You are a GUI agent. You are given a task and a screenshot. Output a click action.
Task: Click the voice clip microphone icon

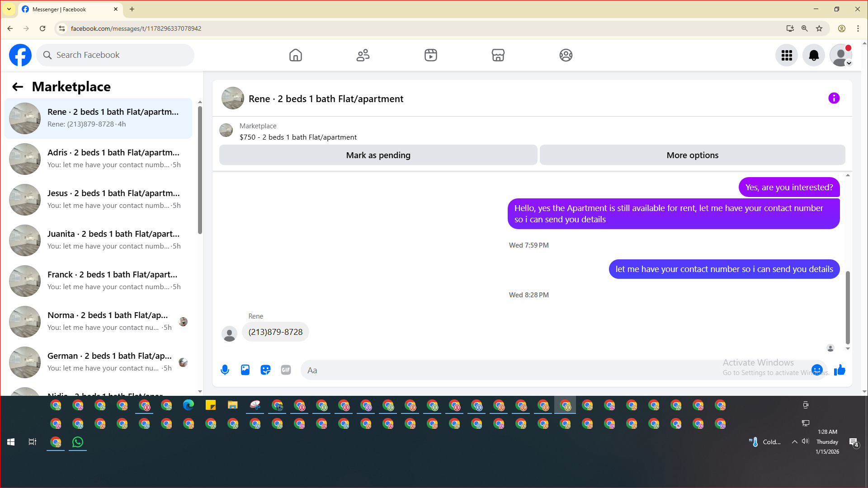[x=225, y=370]
